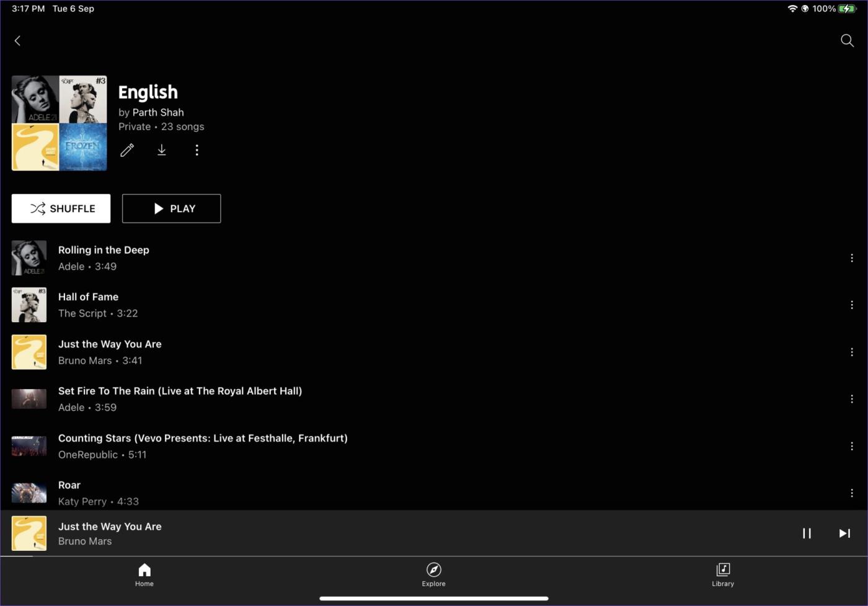Expand the now playing mini player title
The image size is (868, 606).
coord(110,527)
